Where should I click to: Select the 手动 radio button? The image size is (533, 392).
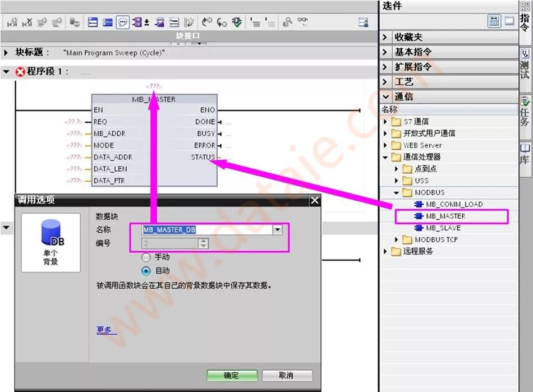pyautogui.click(x=146, y=258)
